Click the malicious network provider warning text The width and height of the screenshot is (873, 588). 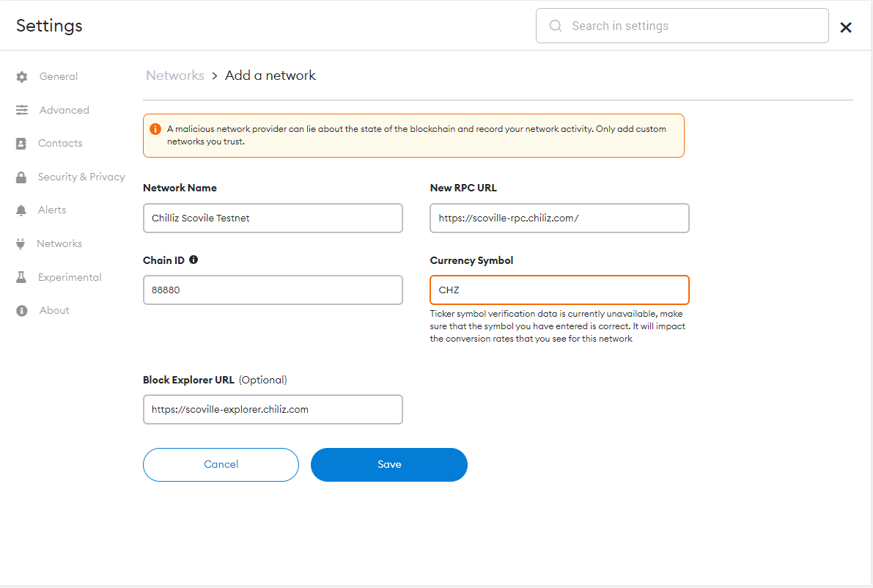(x=416, y=136)
